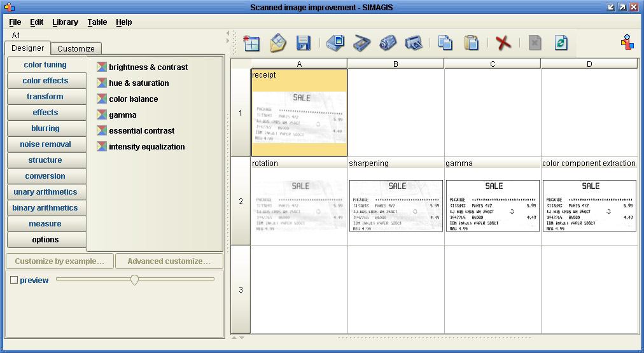644x353 pixels.
Task: Click the paste clipboard icon
Action: click(472, 43)
